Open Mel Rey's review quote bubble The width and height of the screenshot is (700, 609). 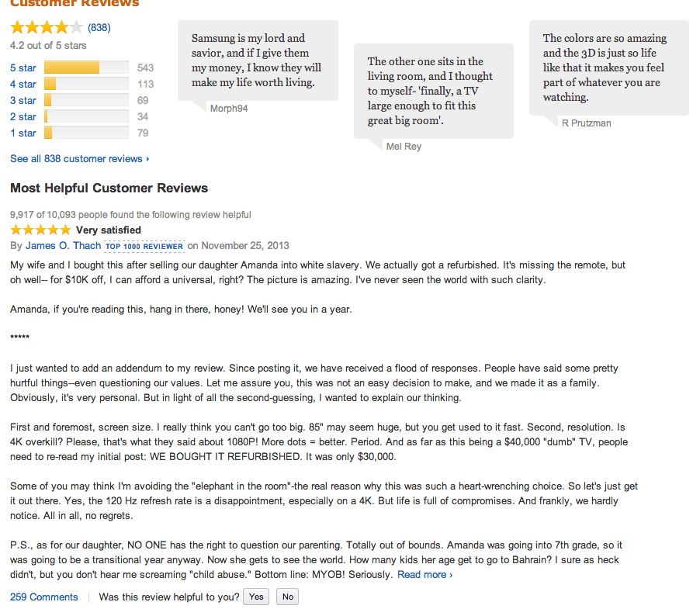pyautogui.click(x=433, y=91)
